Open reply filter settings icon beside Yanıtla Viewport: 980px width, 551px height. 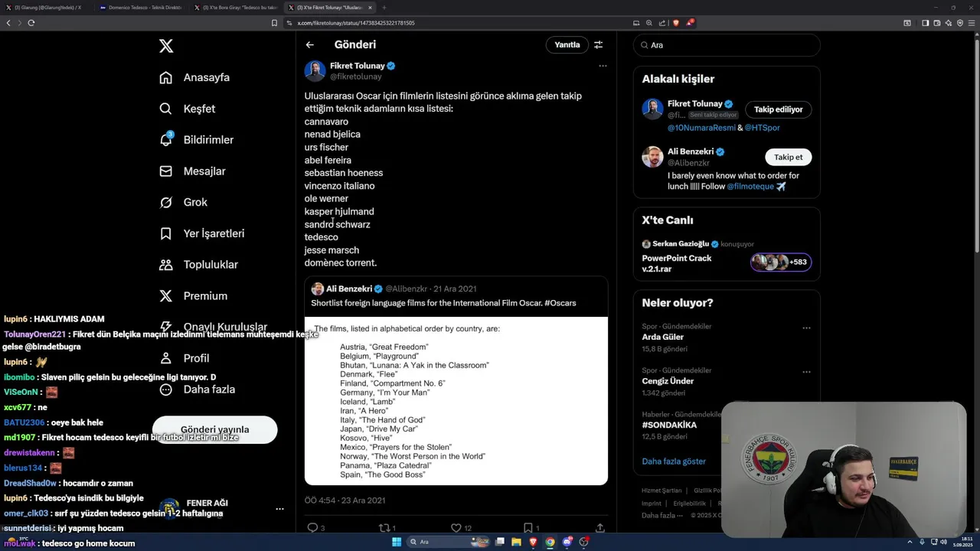click(x=599, y=45)
